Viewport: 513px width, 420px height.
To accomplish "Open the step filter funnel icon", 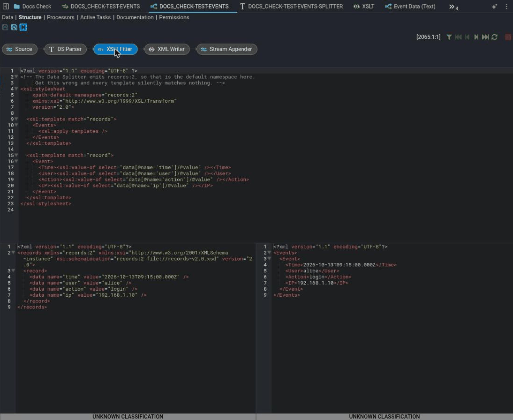I will (x=449, y=37).
